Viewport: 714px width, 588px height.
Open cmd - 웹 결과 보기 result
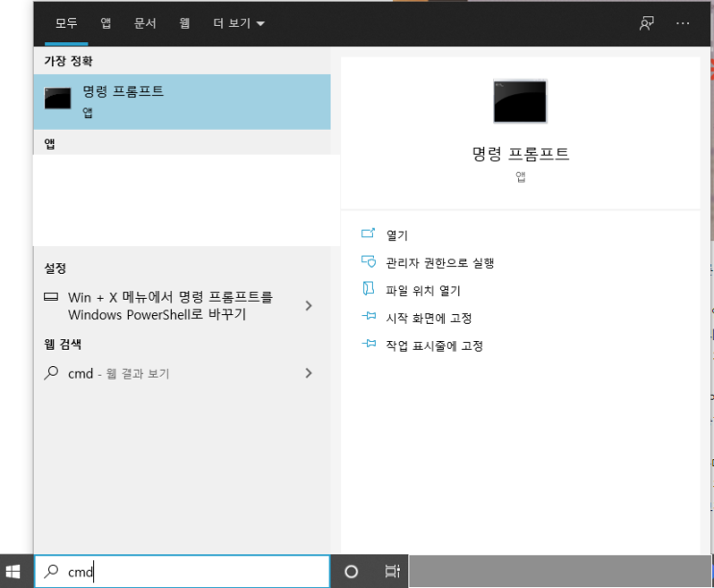(183, 374)
